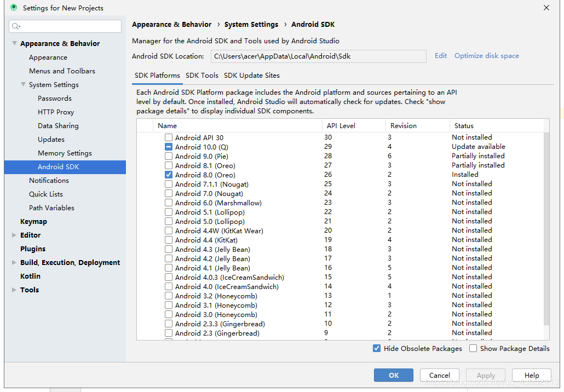Click the Edit link for SDK location
The width and height of the screenshot is (564, 392).
pos(440,56)
